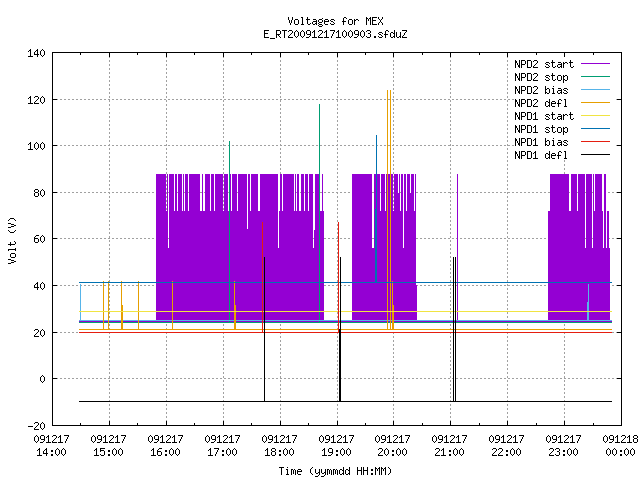Click x-axis tick label 21:00
The width and height of the screenshot is (640, 480).
[x=449, y=452]
